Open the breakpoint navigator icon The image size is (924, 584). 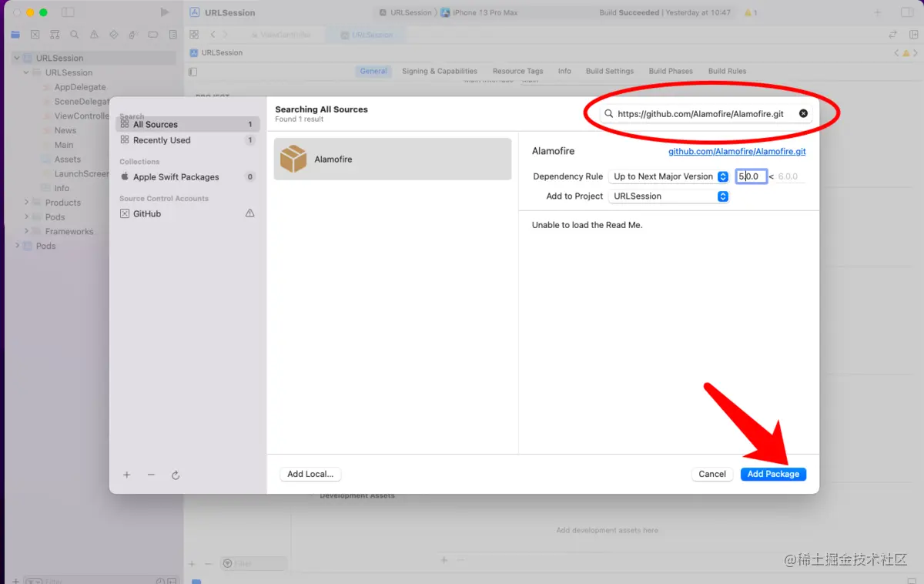pyautogui.click(x=153, y=35)
